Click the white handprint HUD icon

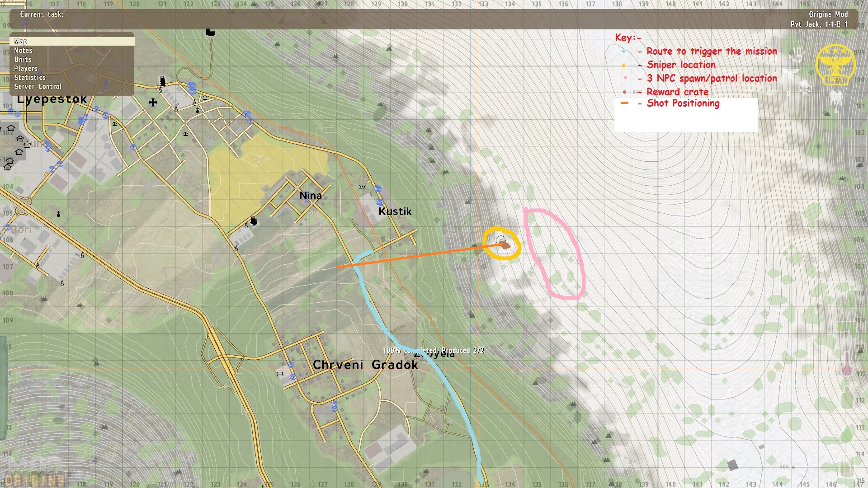pyautogui.click(x=797, y=54)
